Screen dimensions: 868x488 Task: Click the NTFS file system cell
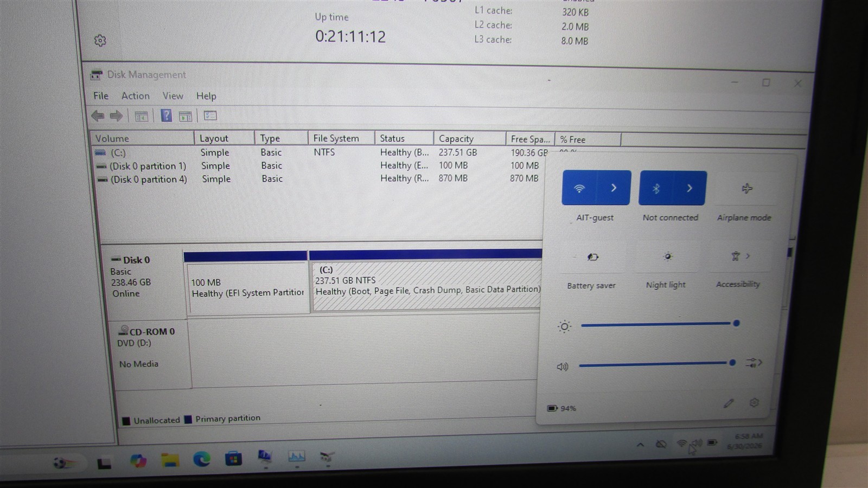tap(324, 152)
